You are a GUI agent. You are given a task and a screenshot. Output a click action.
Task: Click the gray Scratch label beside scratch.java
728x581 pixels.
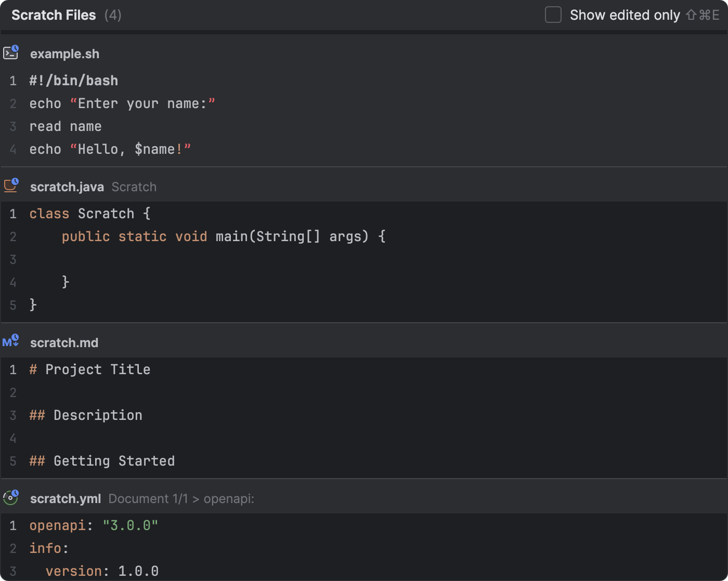tap(134, 186)
